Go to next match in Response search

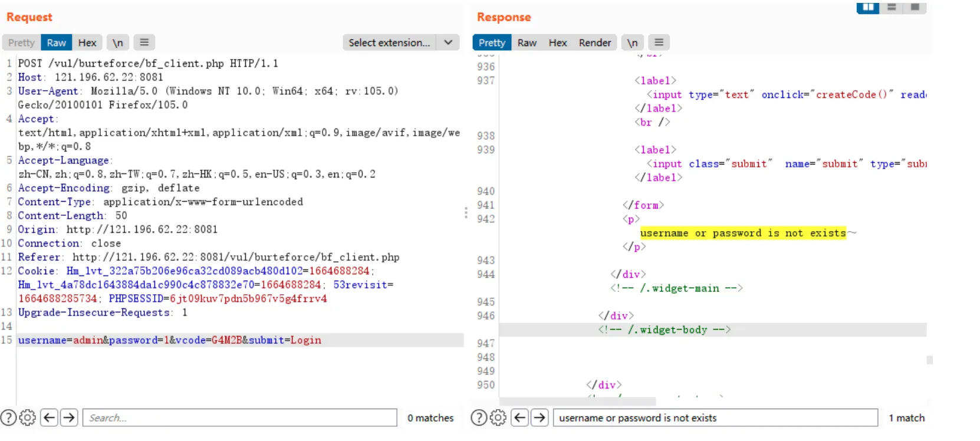tap(540, 417)
